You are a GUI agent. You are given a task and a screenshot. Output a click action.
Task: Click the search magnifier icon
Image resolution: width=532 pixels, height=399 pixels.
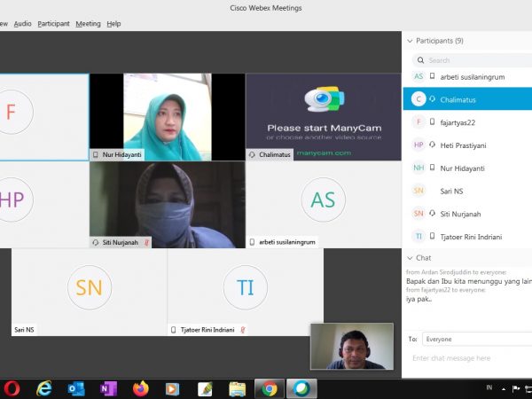pyautogui.click(x=420, y=60)
